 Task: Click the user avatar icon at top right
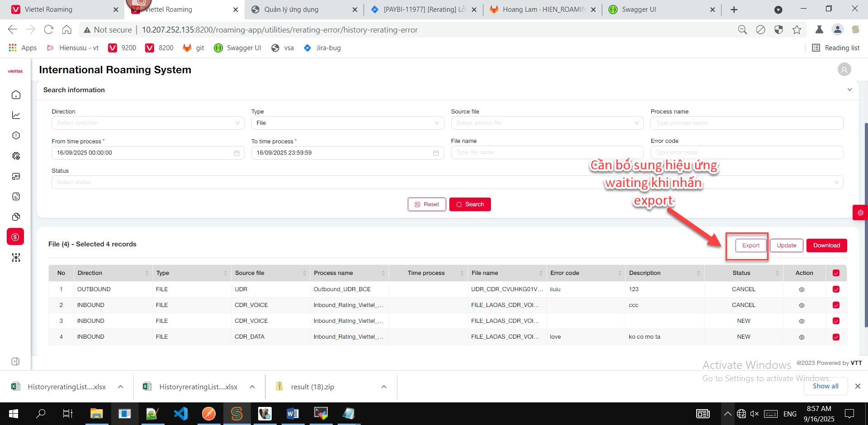[844, 69]
